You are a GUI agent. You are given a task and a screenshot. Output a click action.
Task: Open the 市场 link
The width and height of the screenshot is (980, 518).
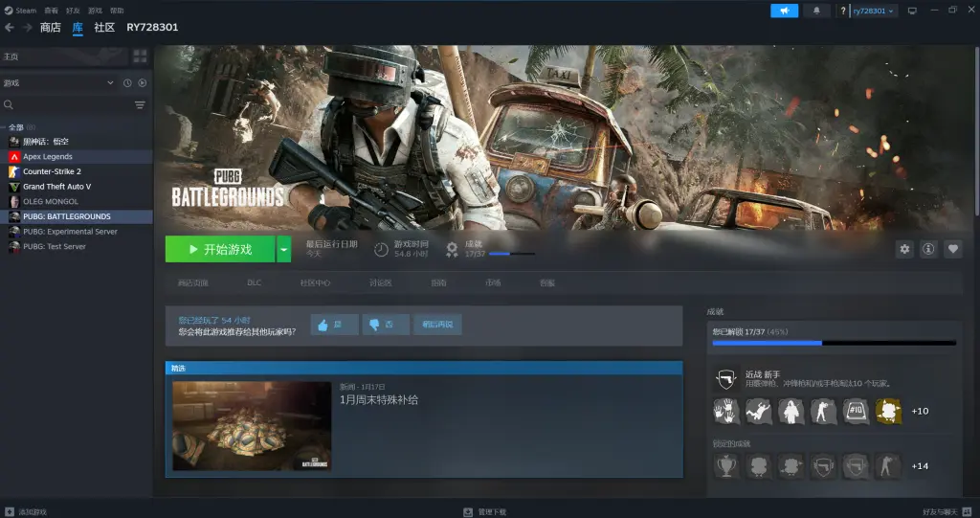[x=493, y=283]
